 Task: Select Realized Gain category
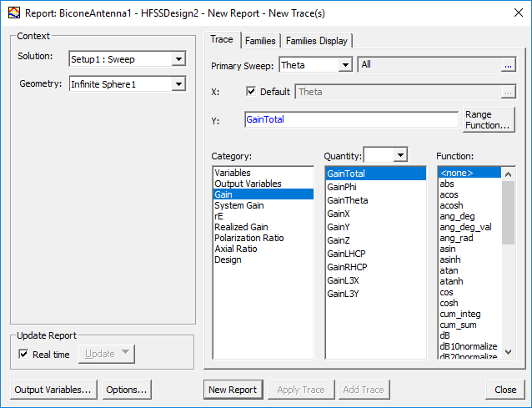[x=263, y=227]
